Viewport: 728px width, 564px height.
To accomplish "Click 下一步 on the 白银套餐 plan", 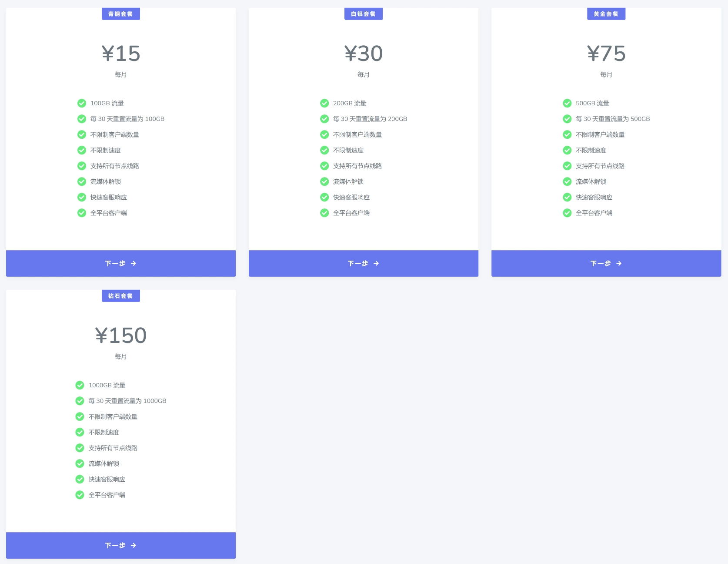I will (363, 263).
